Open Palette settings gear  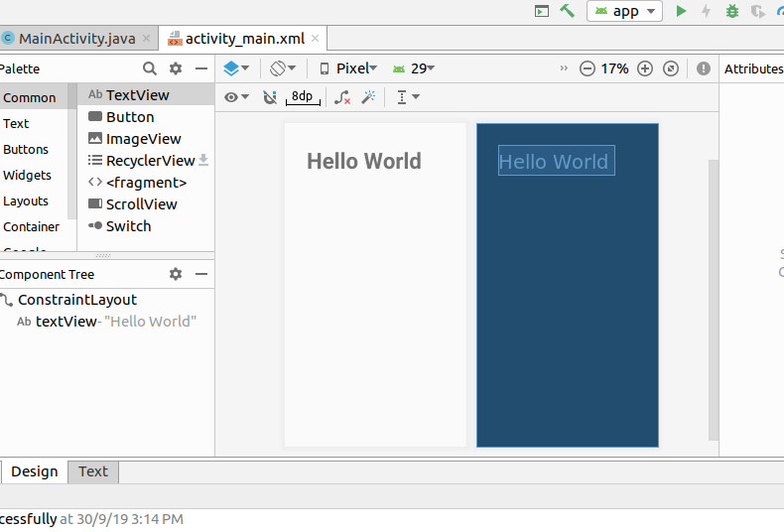click(x=176, y=68)
